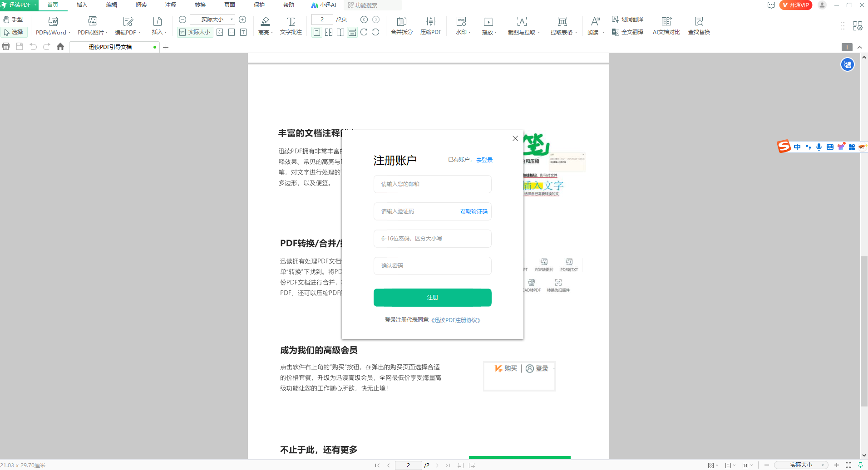Enable two-page layout view
Viewport: 868px width, 470px height.
(x=328, y=32)
